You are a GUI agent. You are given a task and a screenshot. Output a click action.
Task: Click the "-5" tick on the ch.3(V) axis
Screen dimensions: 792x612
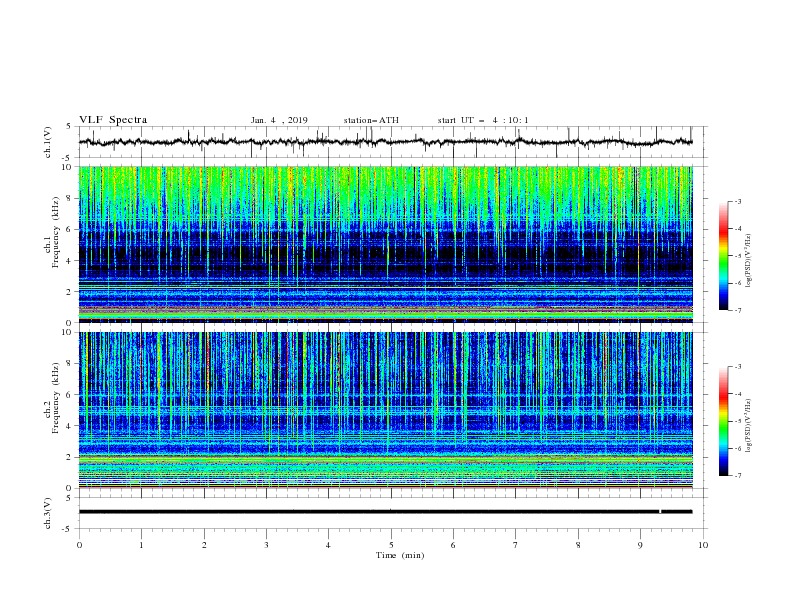coord(68,530)
